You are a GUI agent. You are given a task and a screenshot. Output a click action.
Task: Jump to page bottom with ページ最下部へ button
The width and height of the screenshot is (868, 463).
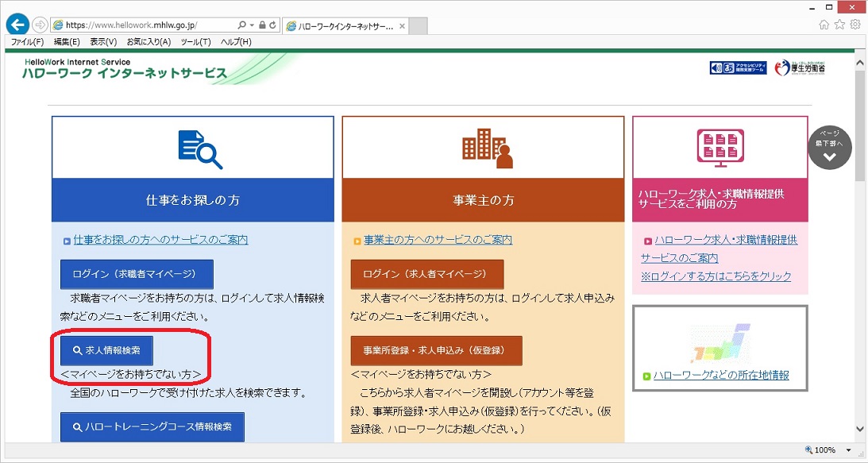pyautogui.click(x=829, y=148)
